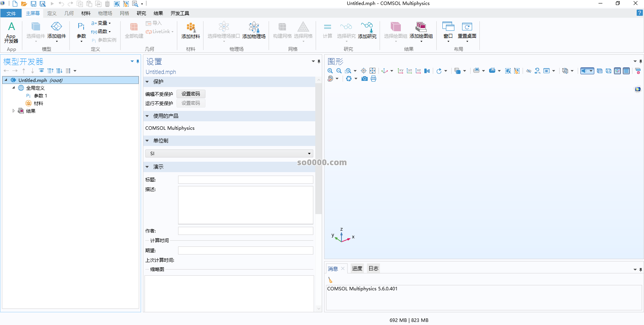The image size is (644, 325).
Task: Open the SI unit system dropdown
Action: (x=229, y=153)
